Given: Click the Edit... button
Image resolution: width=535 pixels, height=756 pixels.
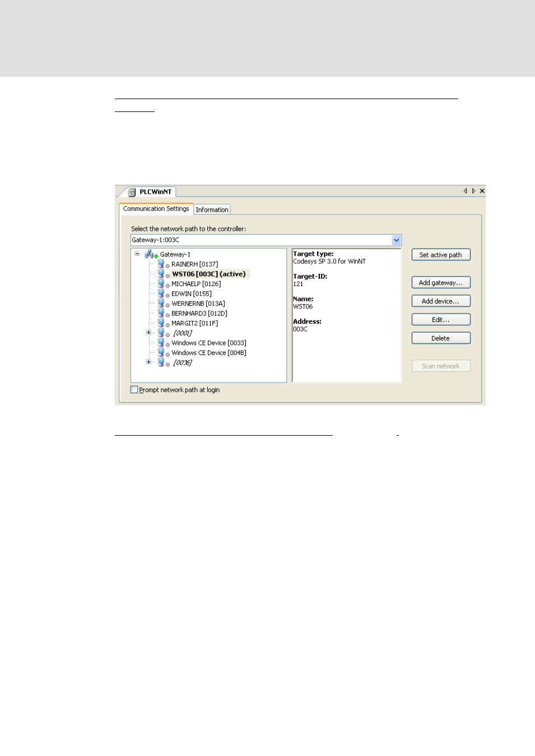Looking at the screenshot, I should (x=441, y=320).
